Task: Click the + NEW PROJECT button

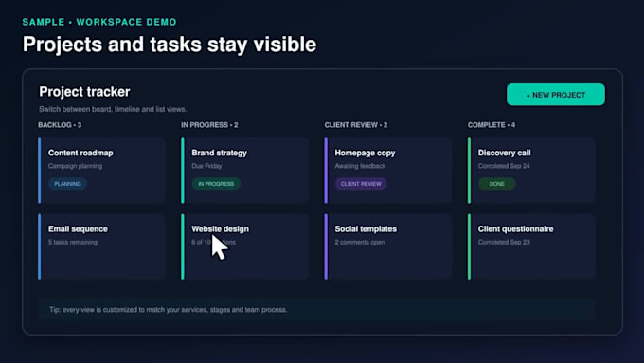Action: coord(555,95)
